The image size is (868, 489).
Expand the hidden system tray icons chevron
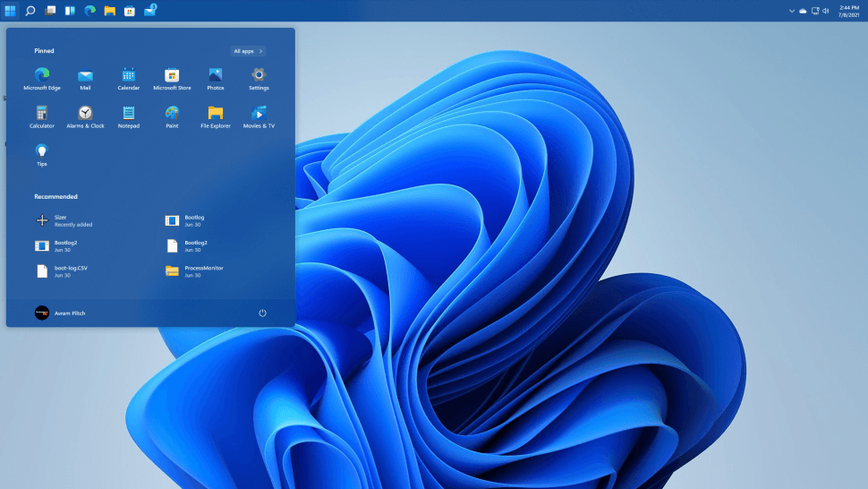tap(791, 11)
